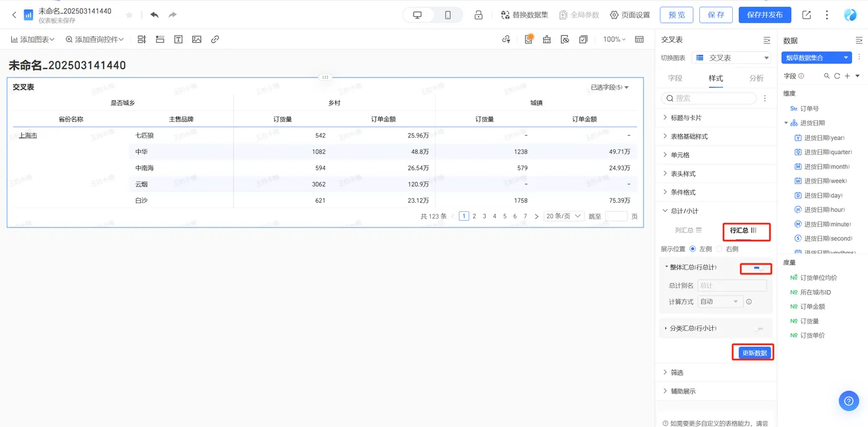Click the briefcase-like toolbar icon
This screenshot has height=427, width=868.
(x=546, y=40)
